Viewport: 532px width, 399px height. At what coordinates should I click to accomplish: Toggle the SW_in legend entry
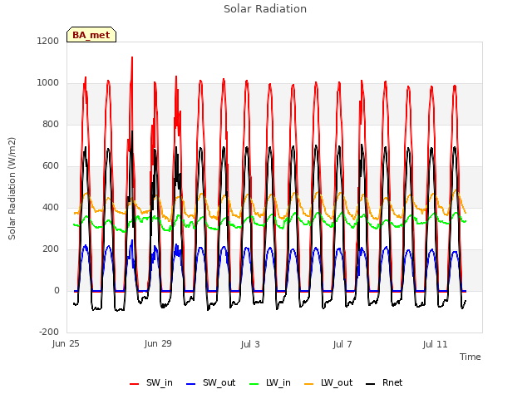pyautogui.click(x=151, y=382)
